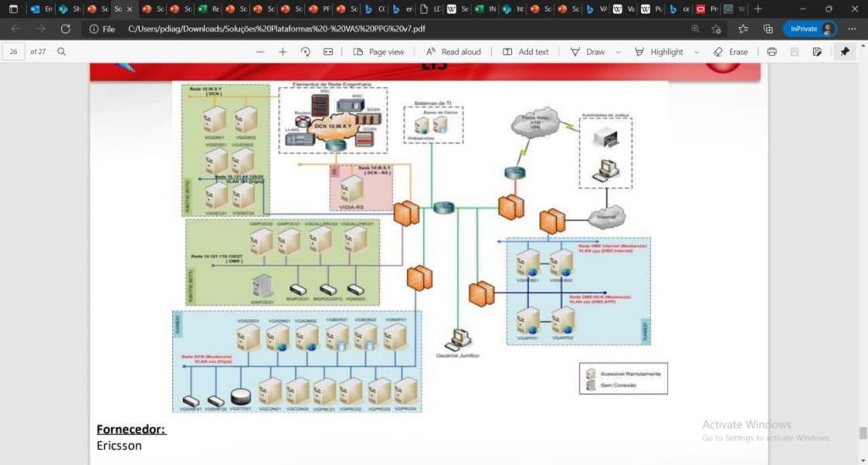Add this page to favorites

pos(717,29)
